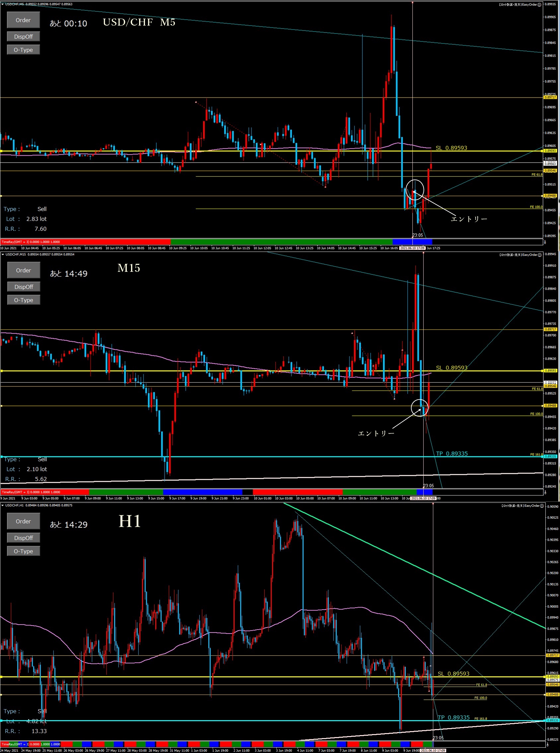Click the yellow SL 0.89593 line label in M15
The image size is (560, 753).
[451, 367]
